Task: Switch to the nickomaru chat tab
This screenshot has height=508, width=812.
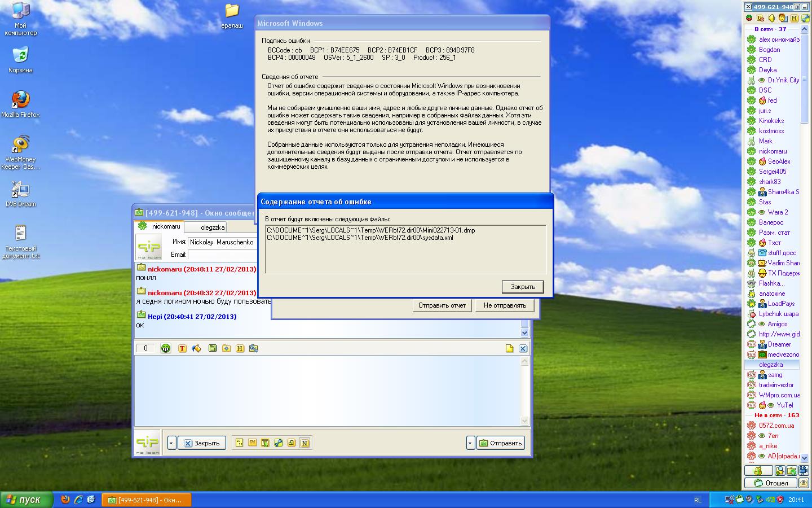Action: [160, 226]
